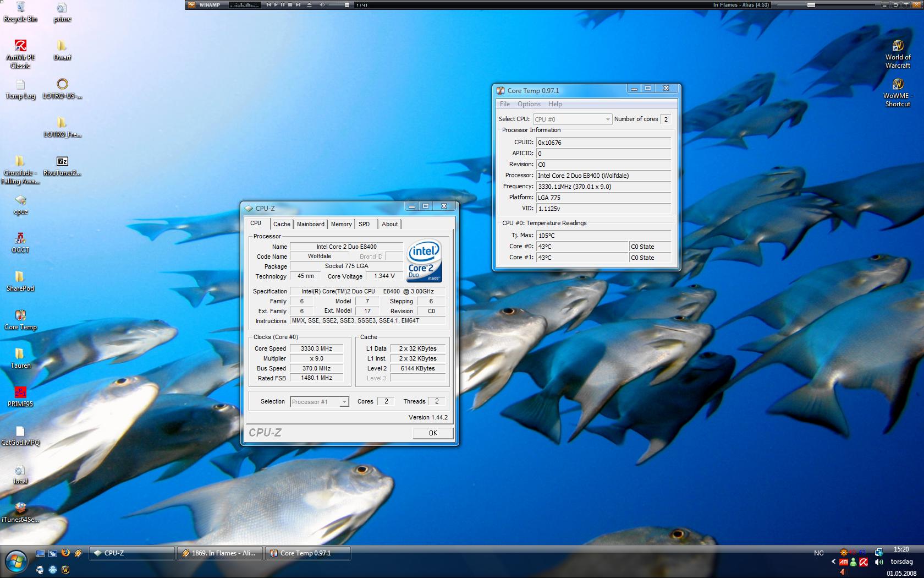Viewport: 924px width, 578px height.
Task: Open the Cache tab in CPU-Z
Action: coord(282,224)
